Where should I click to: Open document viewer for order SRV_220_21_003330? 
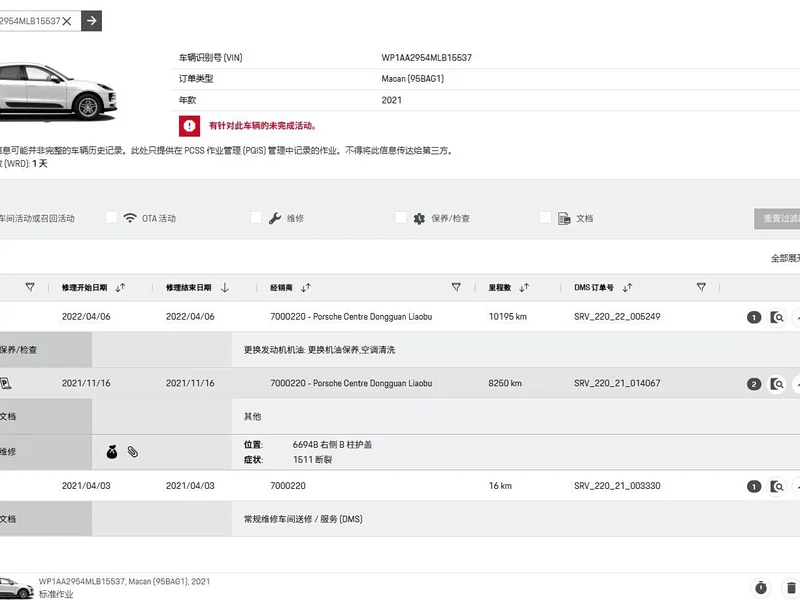click(x=777, y=486)
